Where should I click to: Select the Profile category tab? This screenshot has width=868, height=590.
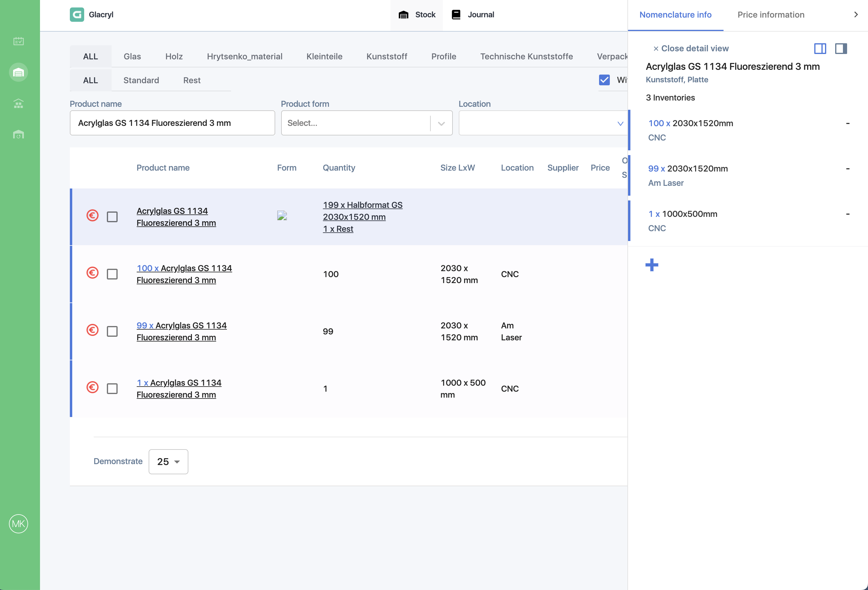[x=444, y=56]
